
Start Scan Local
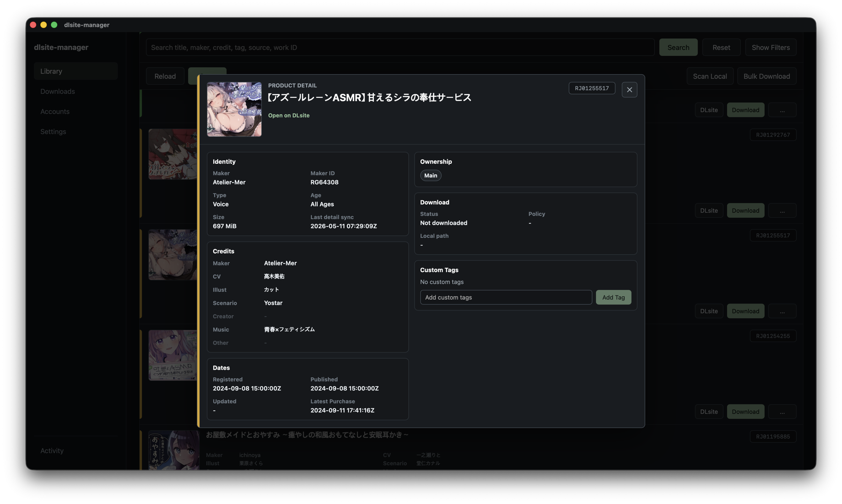point(710,76)
